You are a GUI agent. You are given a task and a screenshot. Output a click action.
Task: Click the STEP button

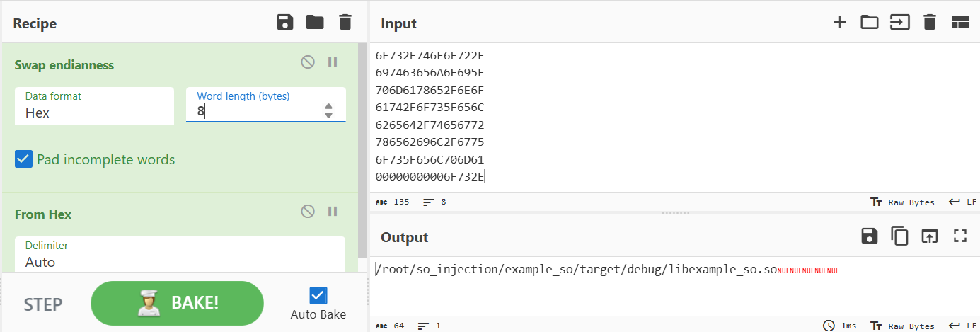pyautogui.click(x=43, y=304)
